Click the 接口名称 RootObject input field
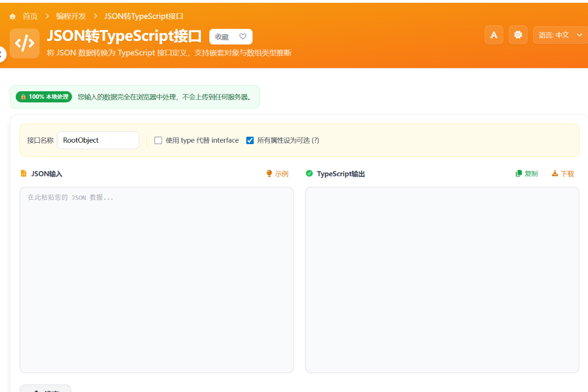This screenshot has width=588, height=392. [98, 140]
